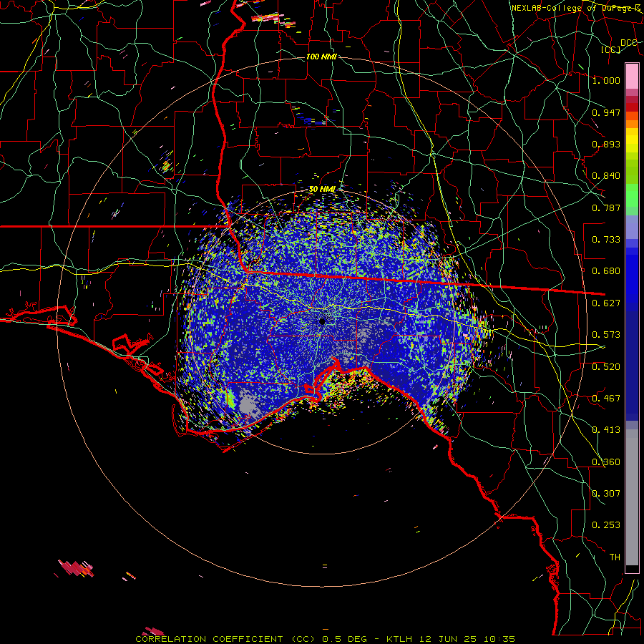
Task: Pick the light pink swatch atop color bar
Action: pos(632,76)
